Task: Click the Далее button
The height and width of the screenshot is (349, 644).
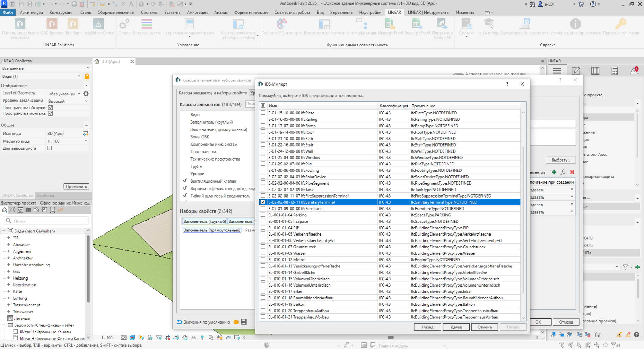Action: (x=456, y=327)
